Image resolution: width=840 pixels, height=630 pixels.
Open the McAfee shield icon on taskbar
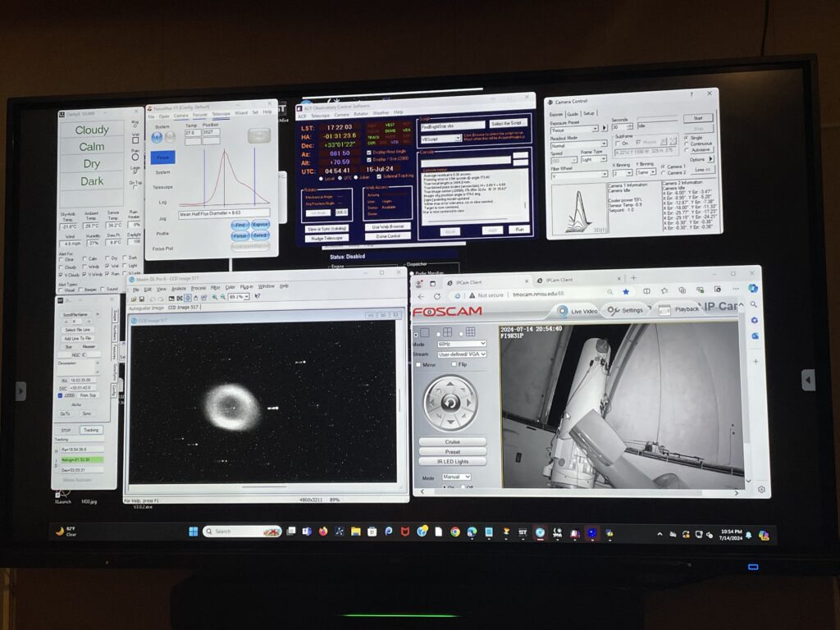405,532
